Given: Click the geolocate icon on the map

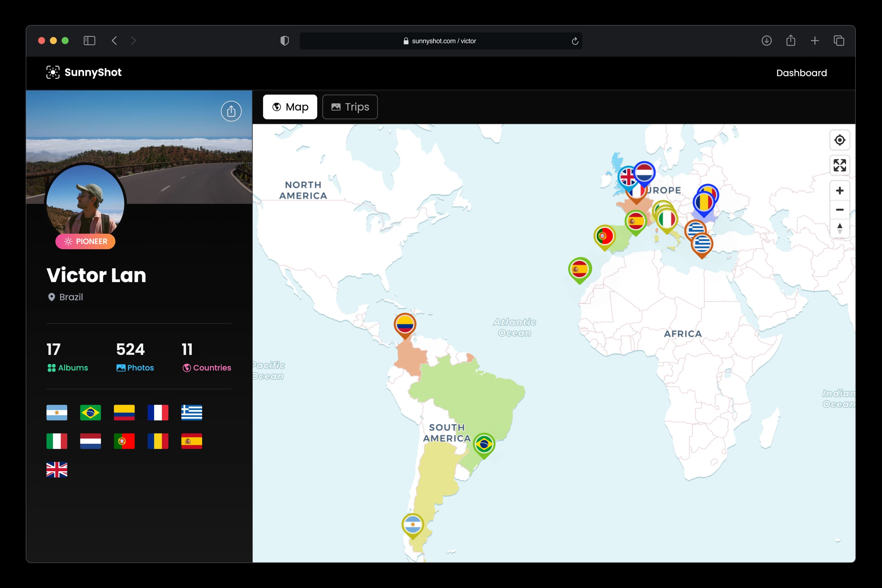Looking at the screenshot, I should [840, 140].
